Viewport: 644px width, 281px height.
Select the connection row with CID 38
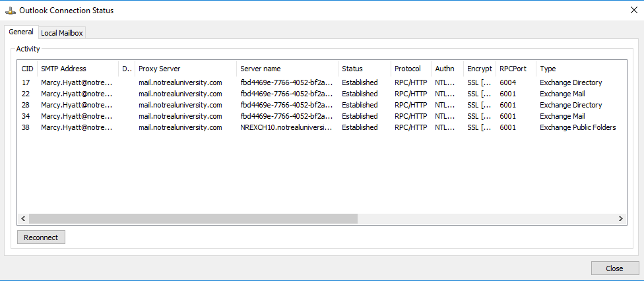click(322, 127)
